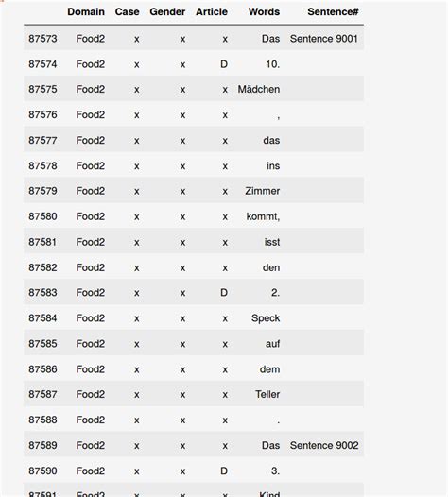
Task: Click the word '3.' in row 87590
Action: click(x=276, y=471)
